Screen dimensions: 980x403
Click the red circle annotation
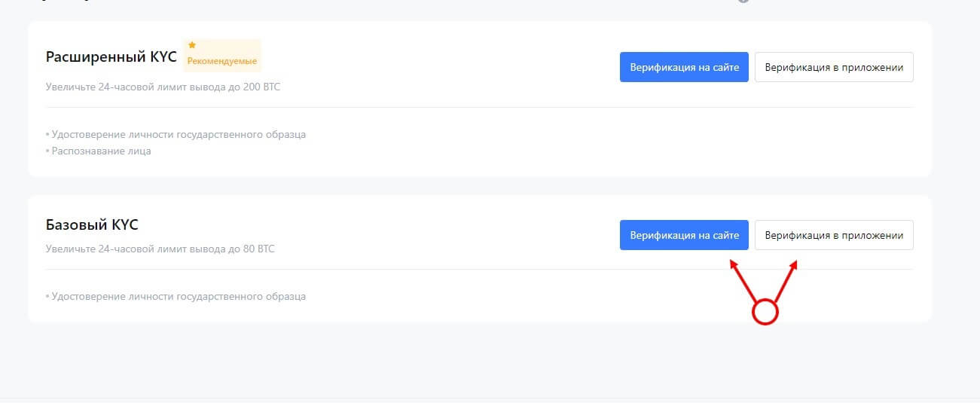pyautogui.click(x=765, y=312)
